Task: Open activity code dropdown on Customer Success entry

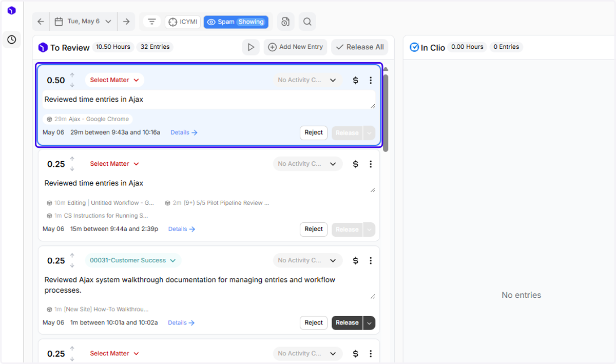Action: [307, 261]
